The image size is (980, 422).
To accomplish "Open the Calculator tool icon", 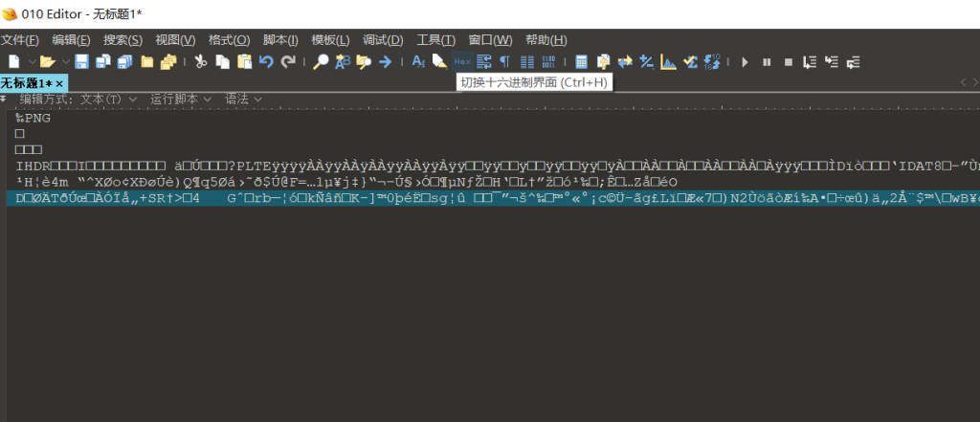I will point(581,61).
